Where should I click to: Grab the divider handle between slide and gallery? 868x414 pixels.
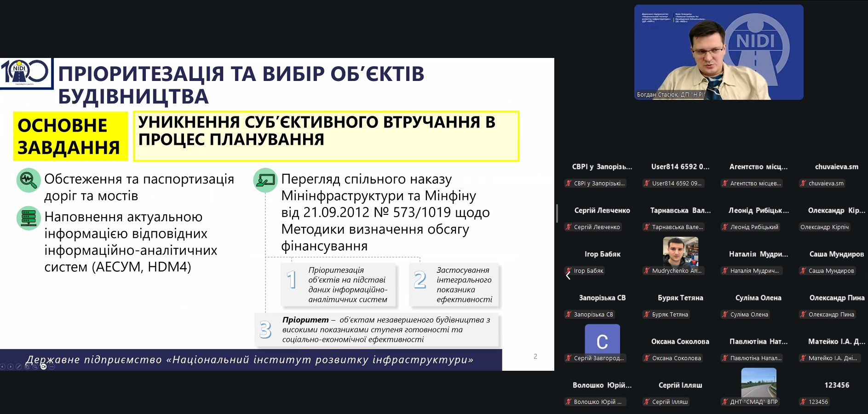point(557,213)
